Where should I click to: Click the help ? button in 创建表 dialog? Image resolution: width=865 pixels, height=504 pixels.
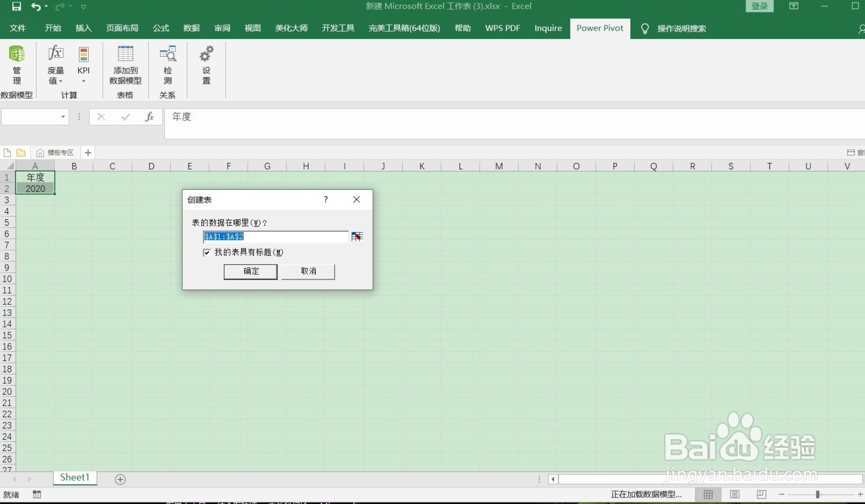coord(325,199)
